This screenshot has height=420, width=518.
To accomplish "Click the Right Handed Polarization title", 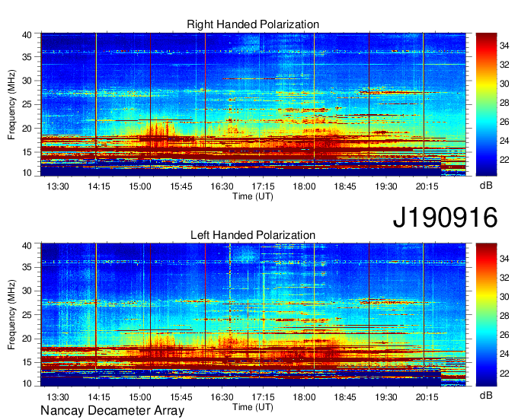I will [x=253, y=24].
